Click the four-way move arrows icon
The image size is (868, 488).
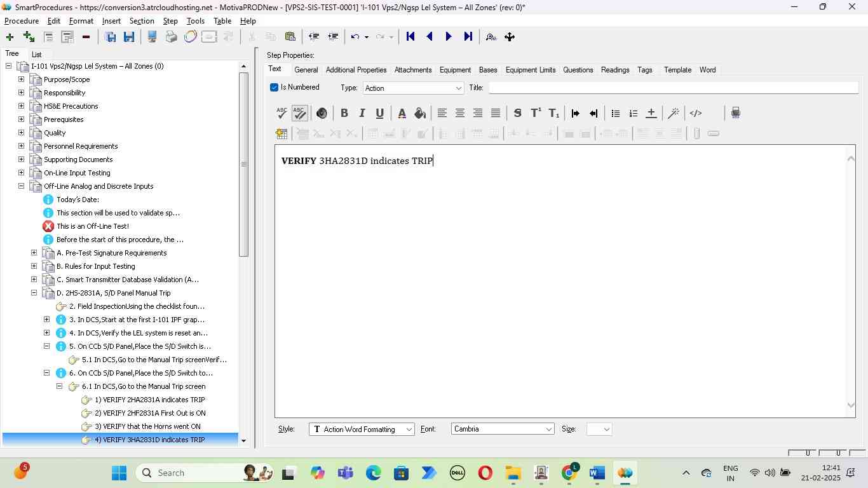pyautogui.click(x=510, y=37)
